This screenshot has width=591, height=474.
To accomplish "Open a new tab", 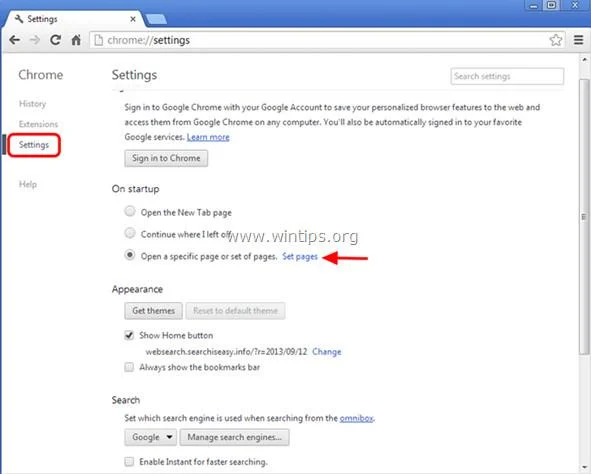I will [156, 19].
